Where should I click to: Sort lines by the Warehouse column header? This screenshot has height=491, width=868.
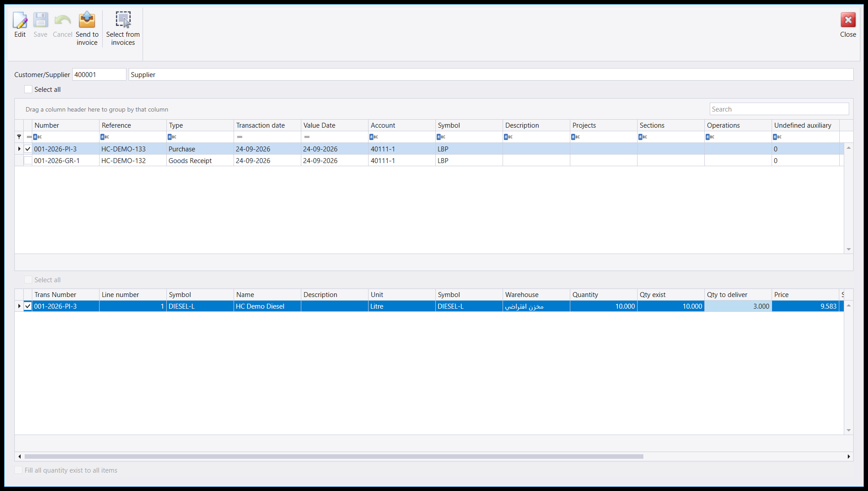point(536,295)
